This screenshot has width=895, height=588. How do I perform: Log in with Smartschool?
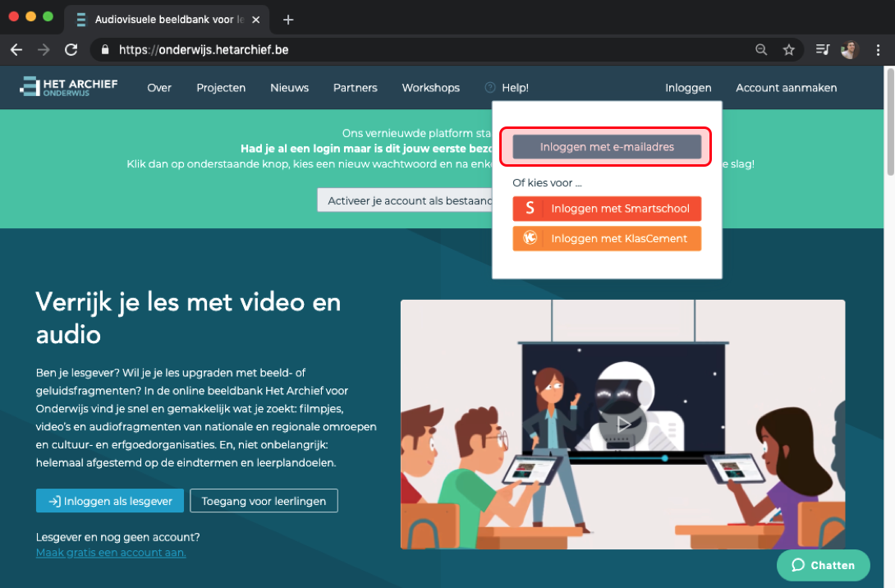click(x=607, y=209)
